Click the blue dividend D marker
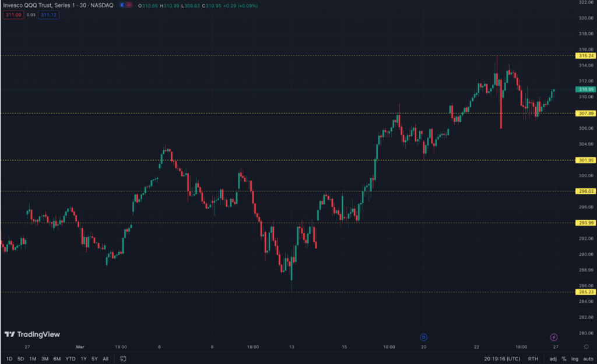597x364 pixels. click(423, 337)
